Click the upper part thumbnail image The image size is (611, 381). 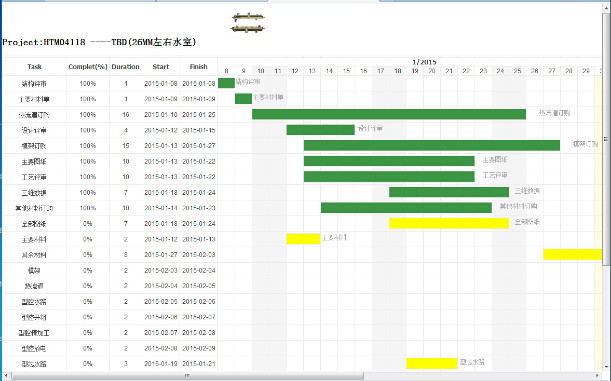[248, 17]
